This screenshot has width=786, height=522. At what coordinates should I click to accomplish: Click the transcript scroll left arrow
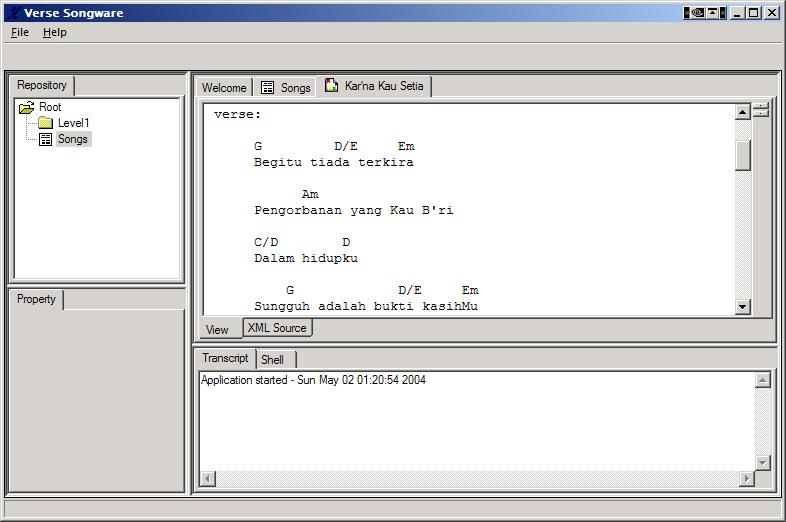point(208,479)
